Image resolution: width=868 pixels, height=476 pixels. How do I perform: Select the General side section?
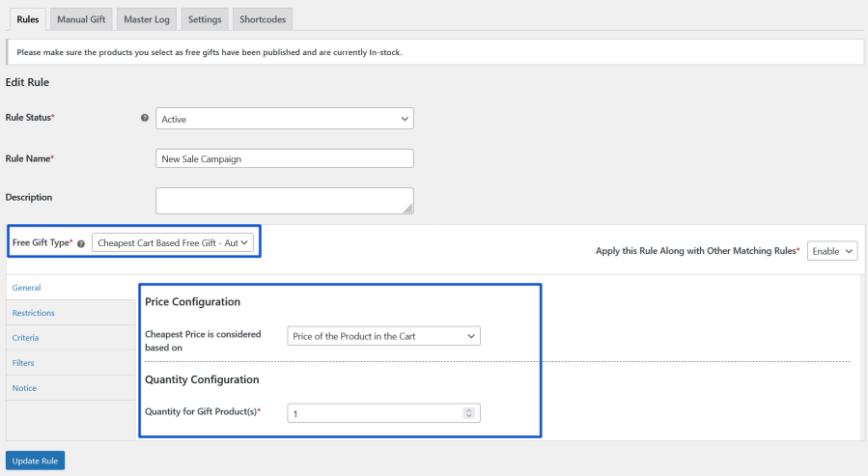point(26,288)
